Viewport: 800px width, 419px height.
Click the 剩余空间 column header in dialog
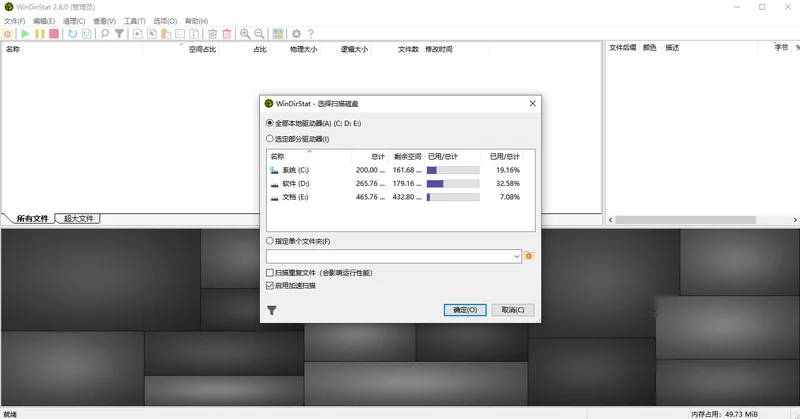pos(408,157)
